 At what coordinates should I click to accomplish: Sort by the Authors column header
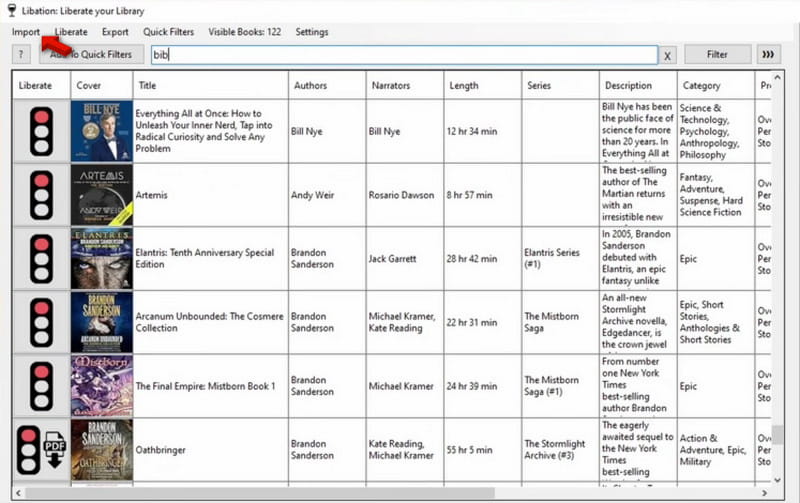coord(327,85)
